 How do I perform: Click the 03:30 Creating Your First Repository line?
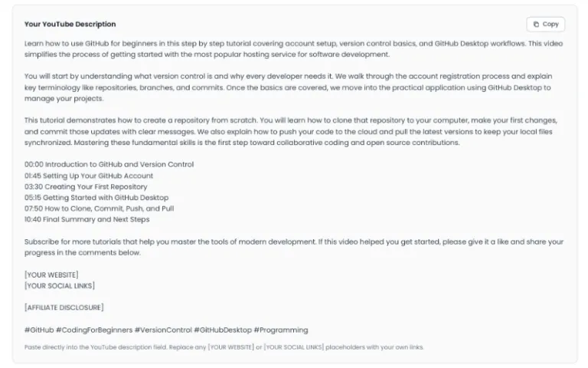click(x=86, y=186)
